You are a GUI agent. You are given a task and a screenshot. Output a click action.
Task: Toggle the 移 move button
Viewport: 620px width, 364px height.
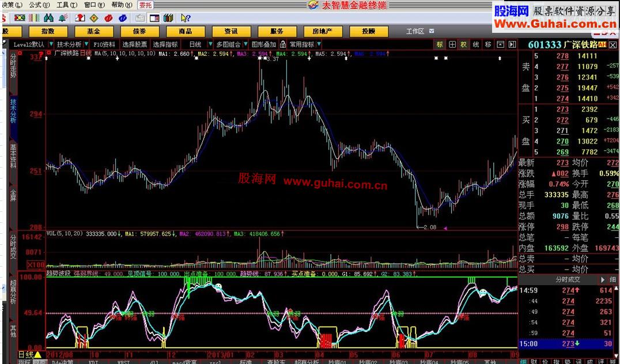click(488, 45)
